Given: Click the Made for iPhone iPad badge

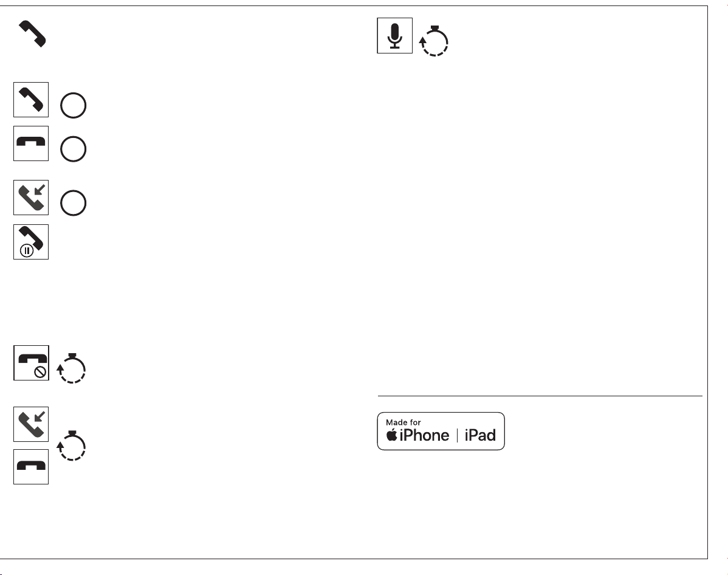Looking at the screenshot, I should [441, 431].
